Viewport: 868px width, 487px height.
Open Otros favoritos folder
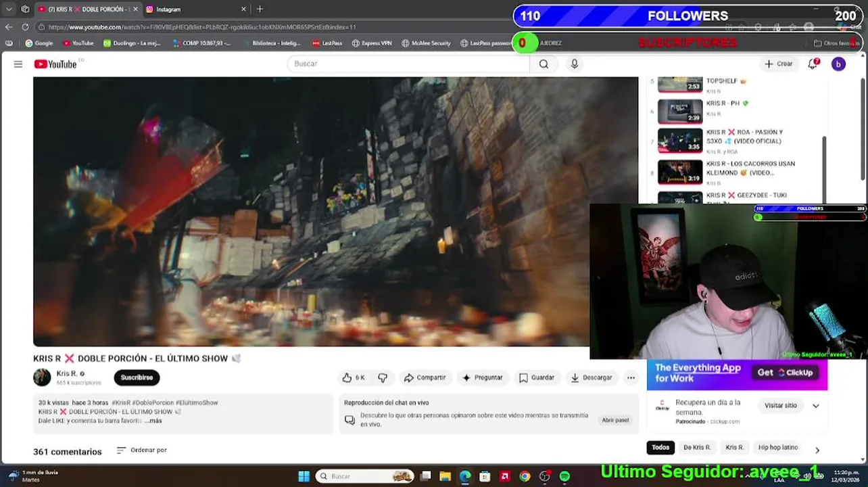[836, 43]
